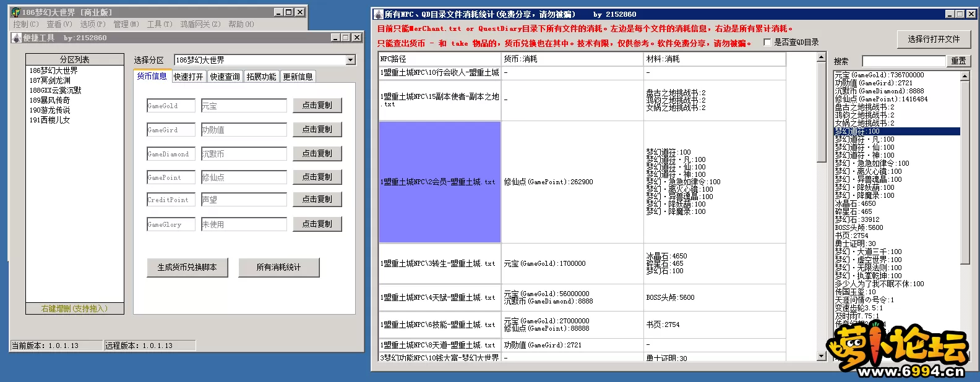The height and width of the screenshot is (382, 980).
Task: Click the 选择行打开文件 button
Action: [934, 40]
